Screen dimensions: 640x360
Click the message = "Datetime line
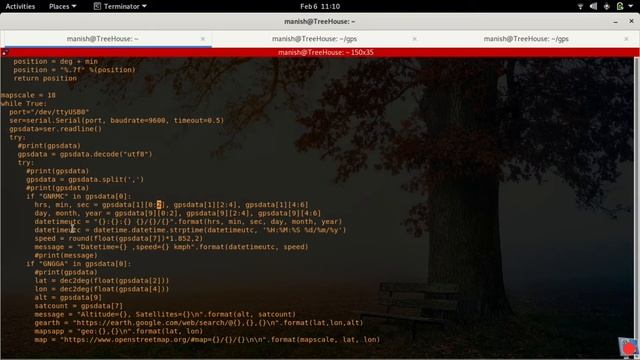click(x=171, y=247)
